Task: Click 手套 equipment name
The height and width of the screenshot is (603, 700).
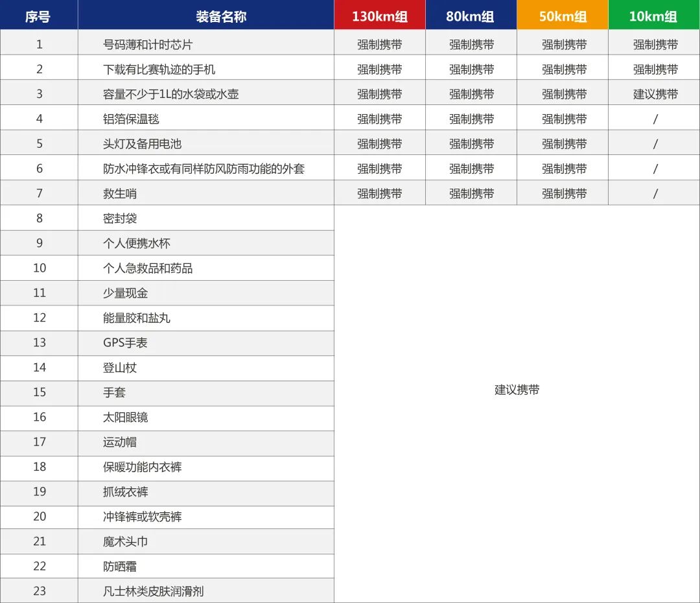Action: (114, 392)
